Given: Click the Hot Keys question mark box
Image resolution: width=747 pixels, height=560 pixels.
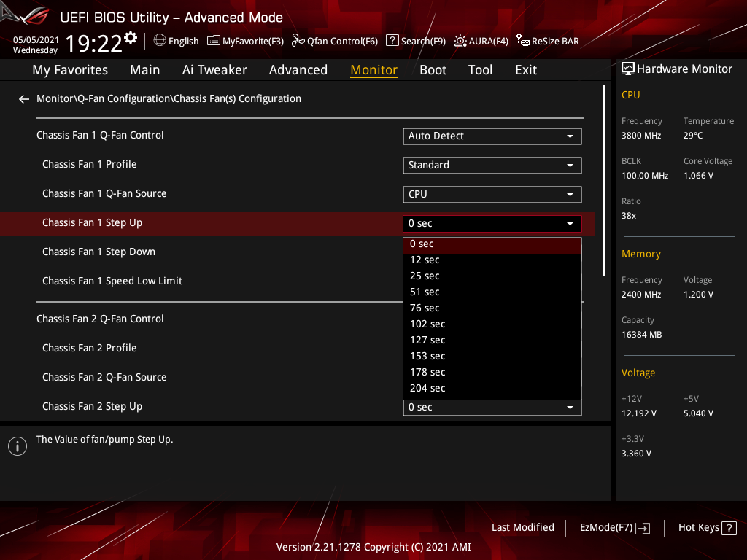Looking at the screenshot, I should (x=729, y=528).
